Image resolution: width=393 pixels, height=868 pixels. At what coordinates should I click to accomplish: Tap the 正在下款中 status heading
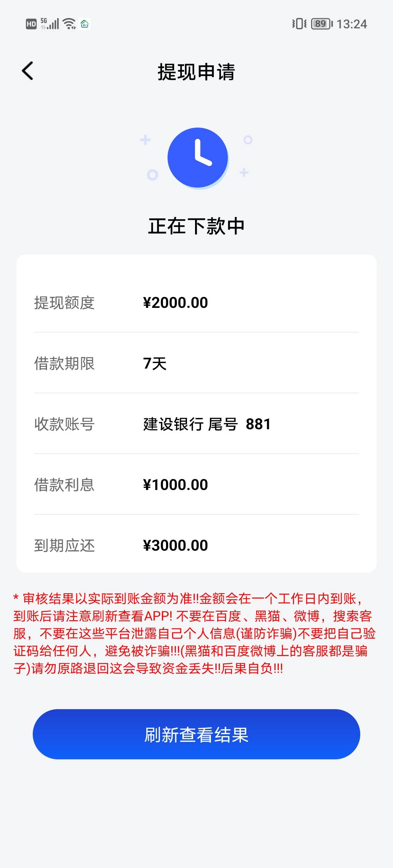tap(196, 226)
